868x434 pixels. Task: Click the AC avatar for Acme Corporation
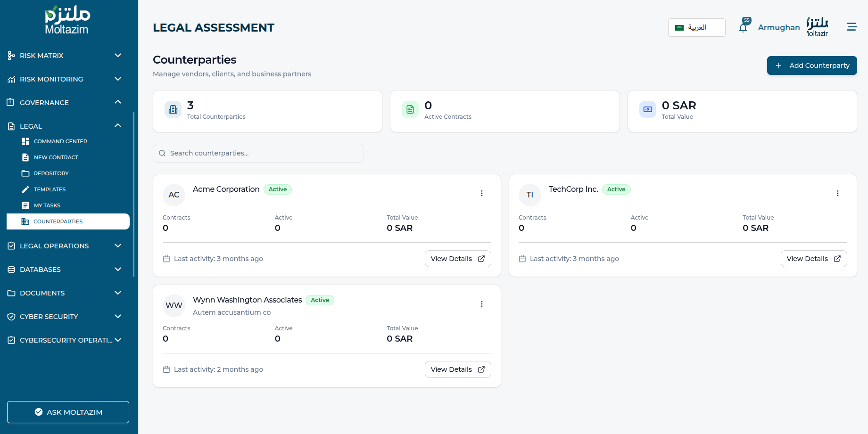pos(174,195)
